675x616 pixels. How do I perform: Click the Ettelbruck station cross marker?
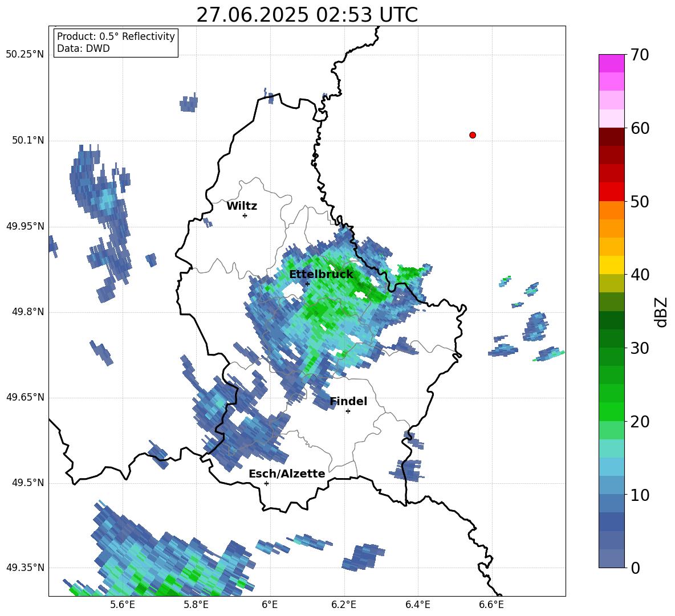pyautogui.click(x=307, y=284)
